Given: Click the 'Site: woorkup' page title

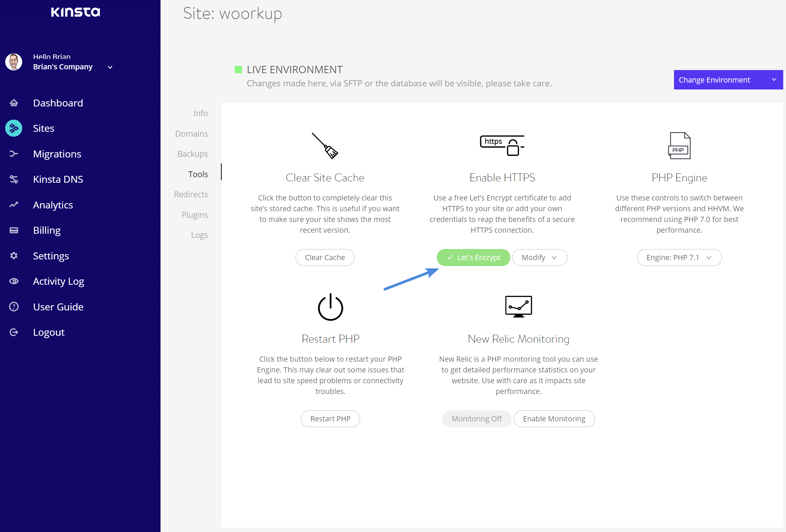Looking at the screenshot, I should click(232, 14).
